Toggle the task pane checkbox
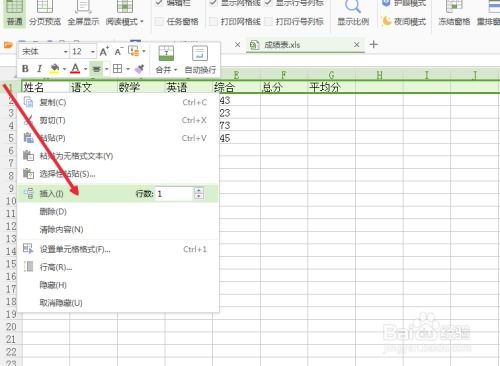Image resolution: width=500 pixels, height=366 pixels. [160, 22]
